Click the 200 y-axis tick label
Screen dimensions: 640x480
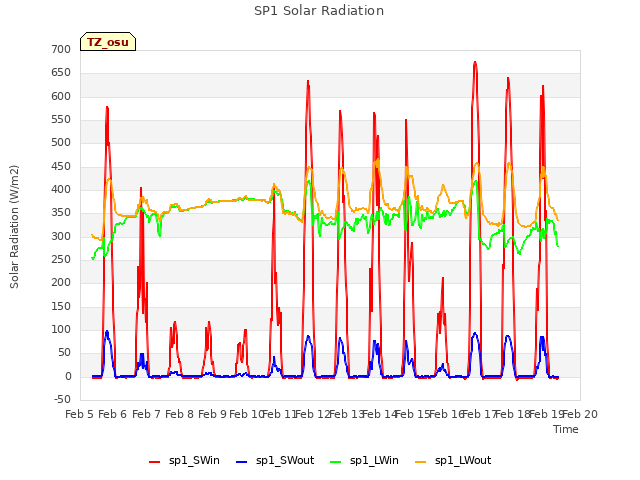click(61, 282)
